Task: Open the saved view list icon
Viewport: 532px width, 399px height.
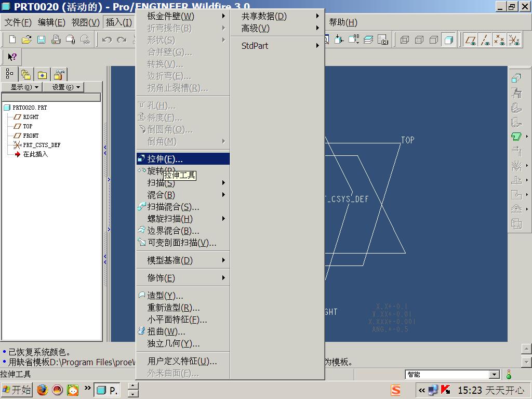Action: point(353,39)
